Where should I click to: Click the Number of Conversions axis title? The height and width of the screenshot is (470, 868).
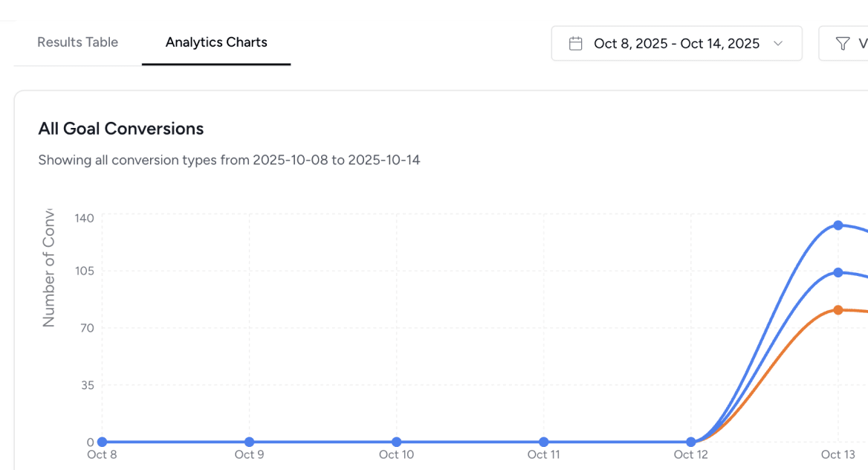tap(49, 268)
